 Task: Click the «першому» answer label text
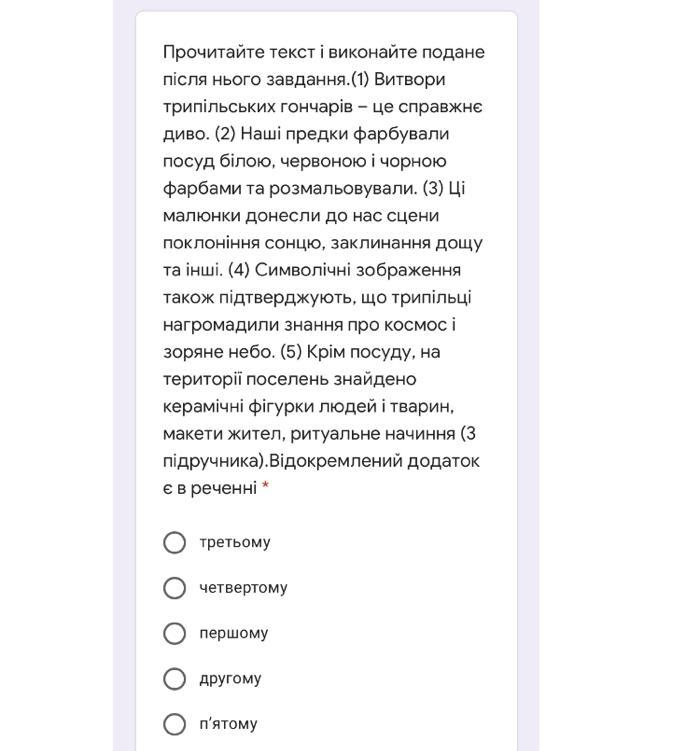point(234,633)
